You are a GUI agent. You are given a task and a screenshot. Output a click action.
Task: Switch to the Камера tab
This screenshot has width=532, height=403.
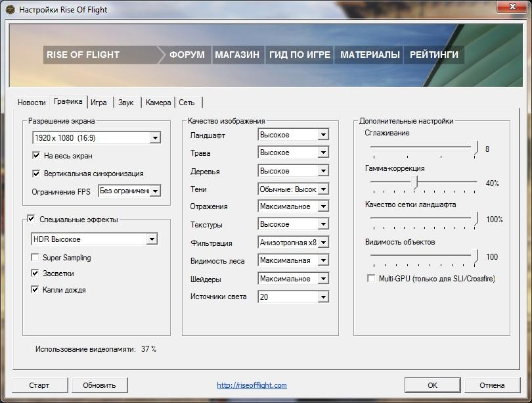pyautogui.click(x=158, y=103)
